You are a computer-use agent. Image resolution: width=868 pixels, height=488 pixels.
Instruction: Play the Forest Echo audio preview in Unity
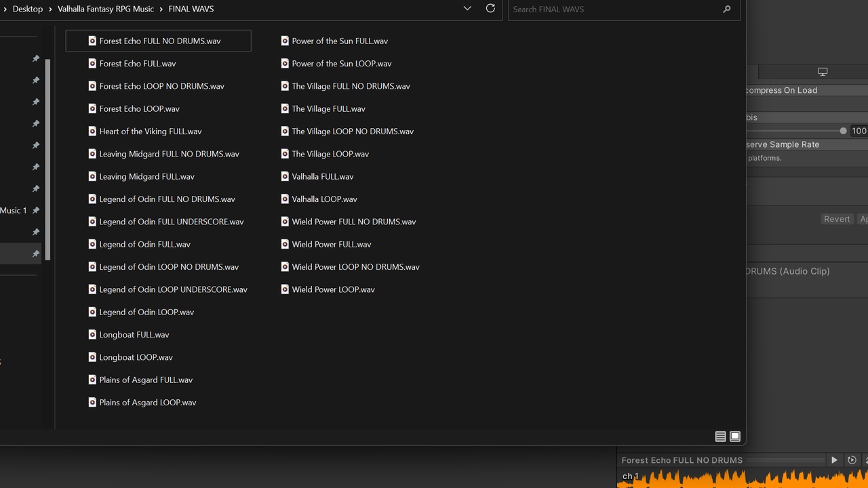pos(834,460)
